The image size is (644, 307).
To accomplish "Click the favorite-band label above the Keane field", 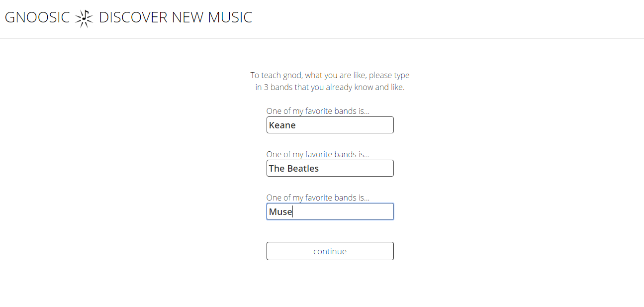I will coord(318,111).
